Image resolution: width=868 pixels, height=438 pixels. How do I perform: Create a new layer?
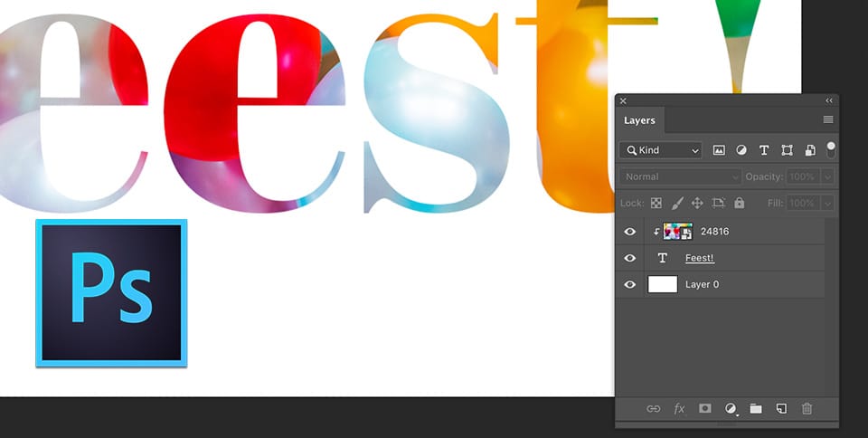coord(781,409)
